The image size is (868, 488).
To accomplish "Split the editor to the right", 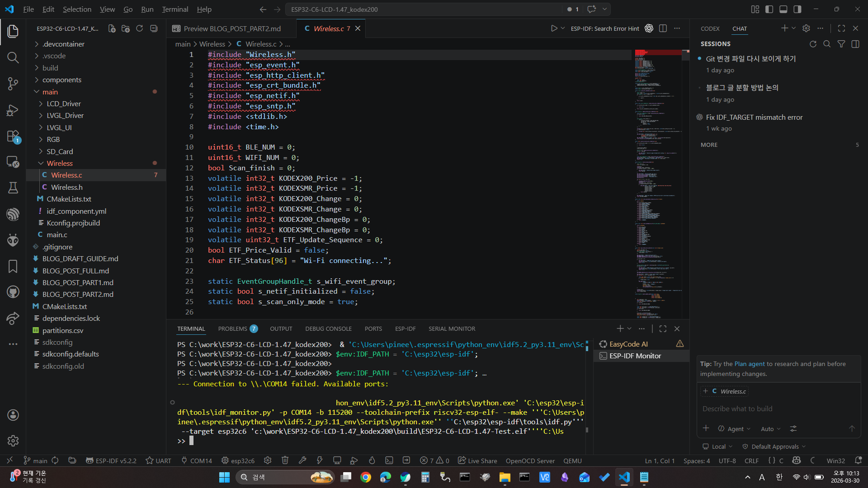I will 663,28.
